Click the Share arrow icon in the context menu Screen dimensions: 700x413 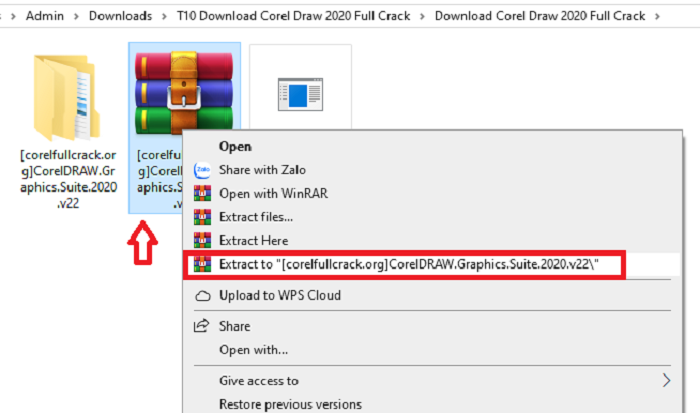tap(202, 326)
